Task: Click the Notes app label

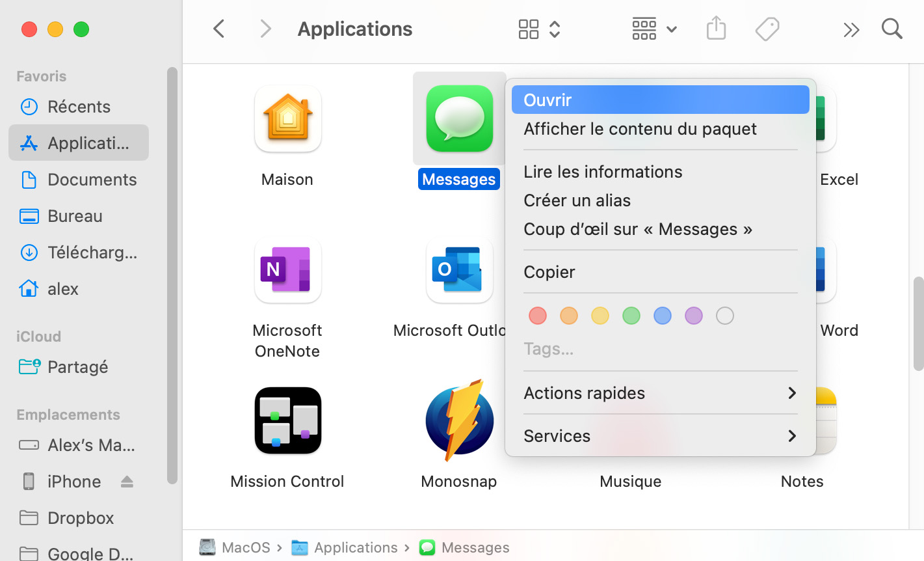Action: [802, 482]
